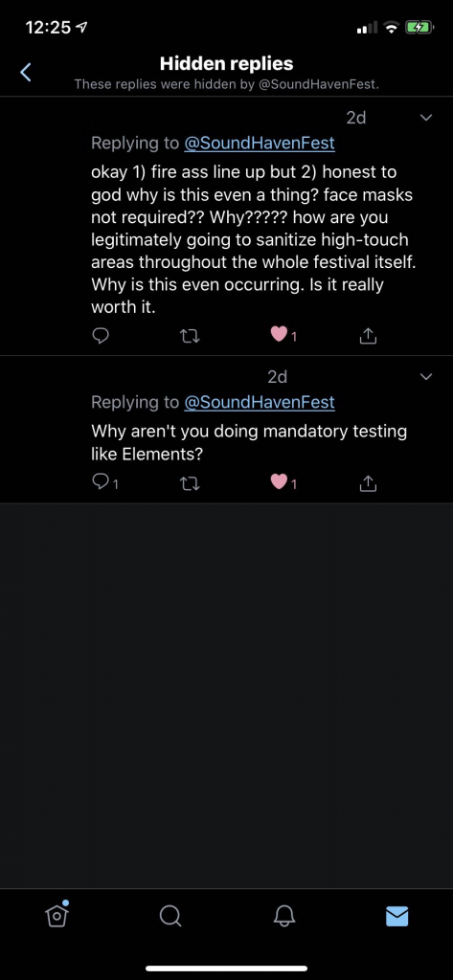Reply to the face masks tweet
This screenshot has height=980, width=453.
click(101, 336)
